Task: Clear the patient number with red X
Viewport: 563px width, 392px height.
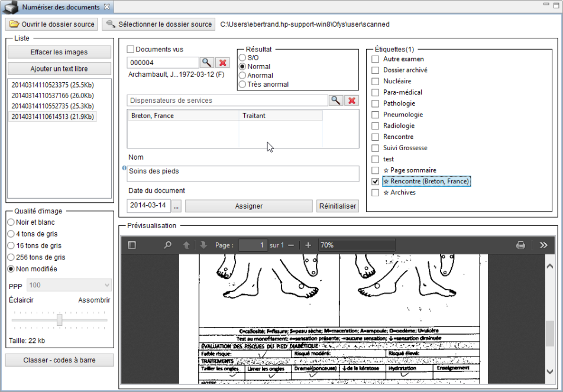Action: tap(222, 63)
